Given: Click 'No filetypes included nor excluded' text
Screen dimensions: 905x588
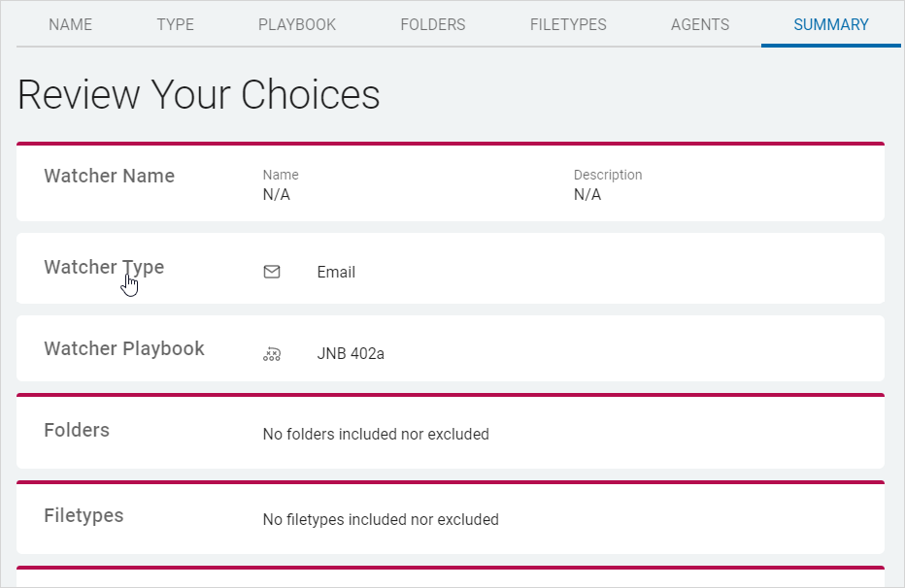Looking at the screenshot, I should click(x=381, y=520).
